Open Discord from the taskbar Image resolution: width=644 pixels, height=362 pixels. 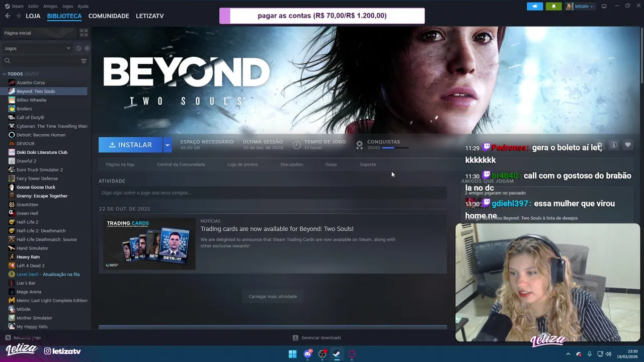pyautogui.click(x=307, y=354)
